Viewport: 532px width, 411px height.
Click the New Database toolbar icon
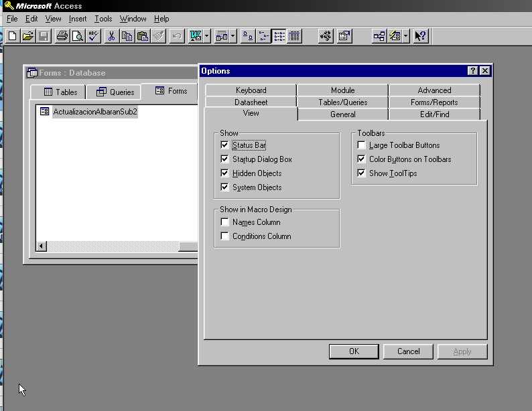point(13,36)
